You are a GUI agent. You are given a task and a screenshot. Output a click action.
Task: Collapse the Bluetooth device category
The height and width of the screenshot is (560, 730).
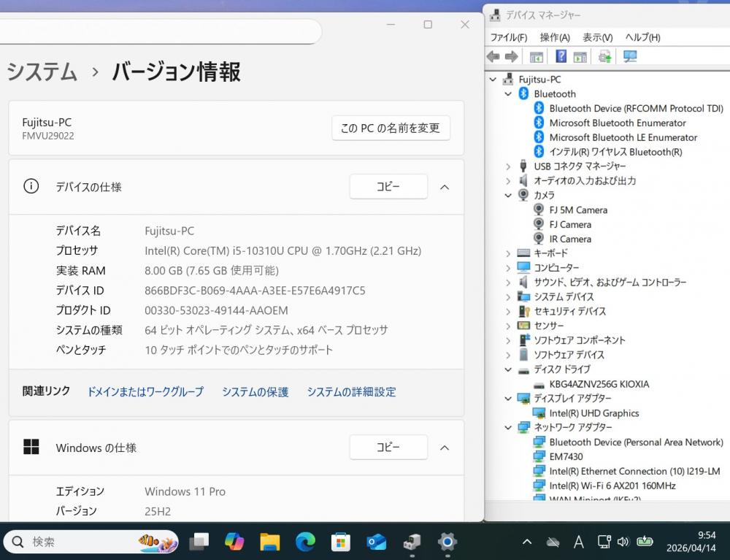[x=508, y=94]
